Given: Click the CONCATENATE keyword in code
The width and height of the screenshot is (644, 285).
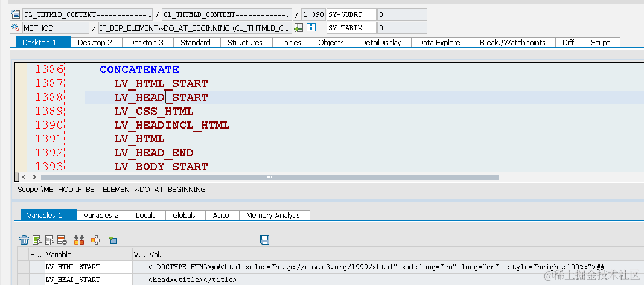Looking at the screenshot, I should 139,69.
